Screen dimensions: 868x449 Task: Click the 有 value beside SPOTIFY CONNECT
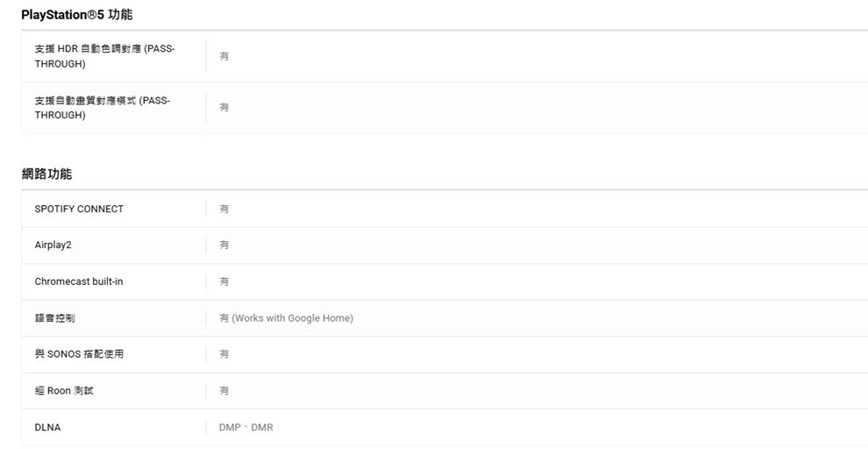[x=224, y=209]
